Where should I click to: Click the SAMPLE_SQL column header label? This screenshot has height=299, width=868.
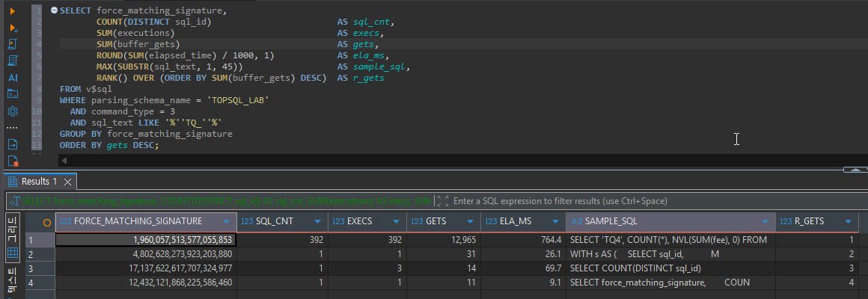(611, 221)
